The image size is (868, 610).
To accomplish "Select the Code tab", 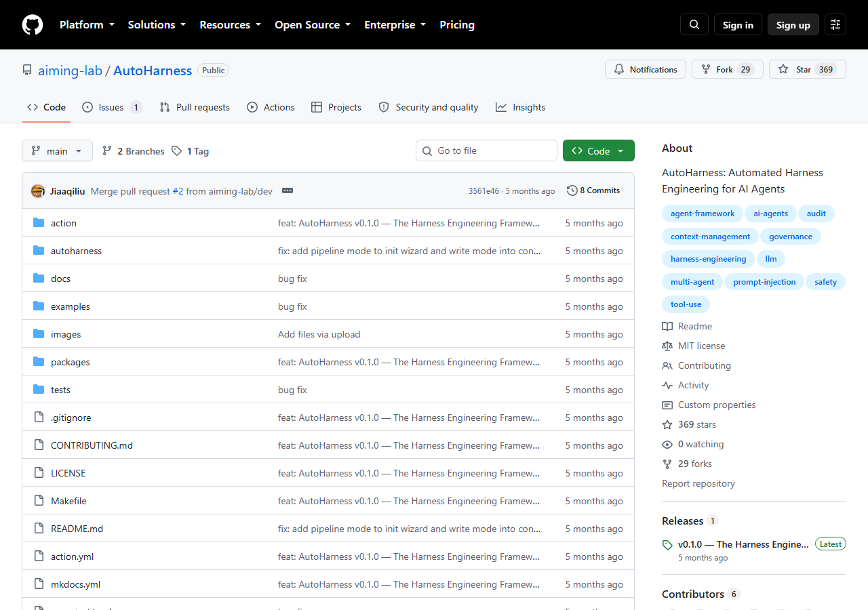I will point(47,107).
